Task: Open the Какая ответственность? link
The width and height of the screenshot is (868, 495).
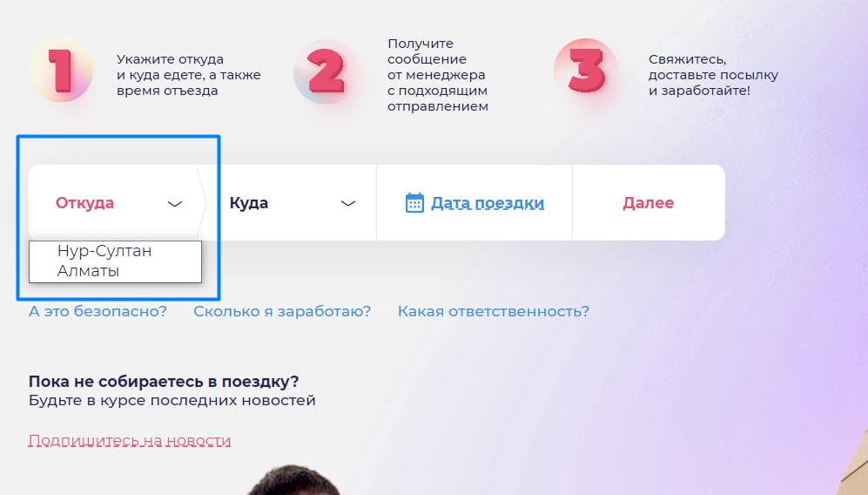Action: (494, 311)
